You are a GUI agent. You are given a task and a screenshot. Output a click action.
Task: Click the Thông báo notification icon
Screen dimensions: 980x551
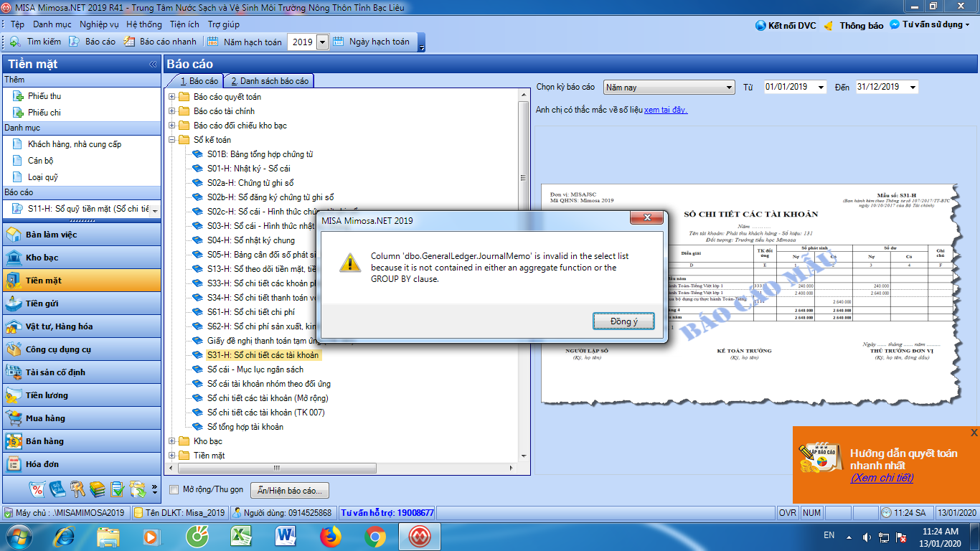click(x=829, y=26)
